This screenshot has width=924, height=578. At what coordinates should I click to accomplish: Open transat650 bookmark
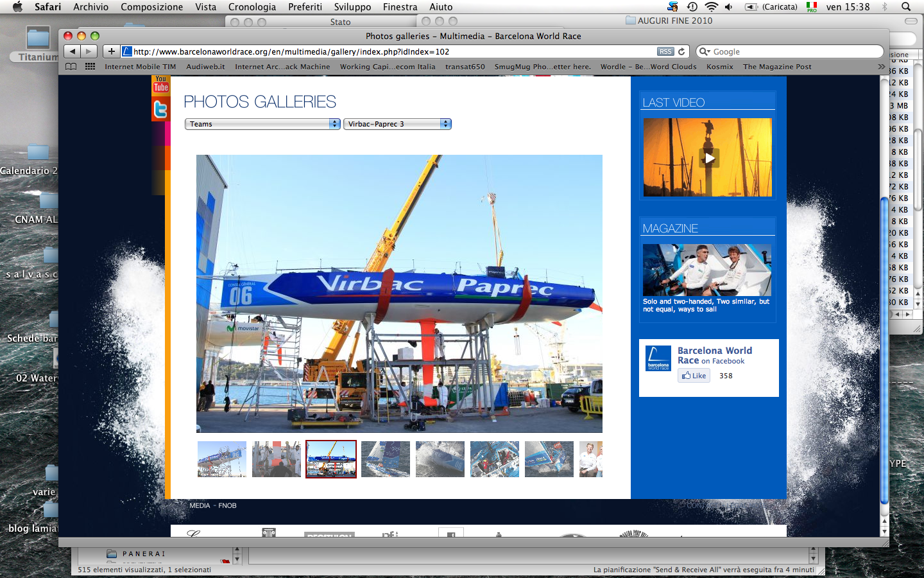point(465,66)
